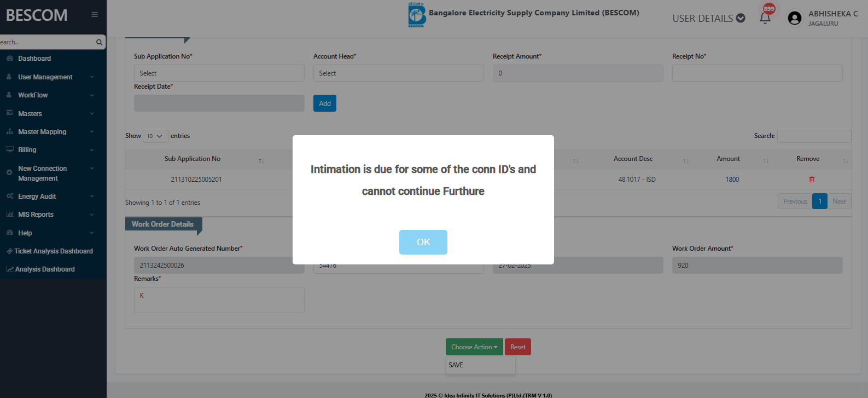Viewport: 868px width, 398px height.
Task: Open the Choose Action dropdown button
Action: tap(474, 347)
